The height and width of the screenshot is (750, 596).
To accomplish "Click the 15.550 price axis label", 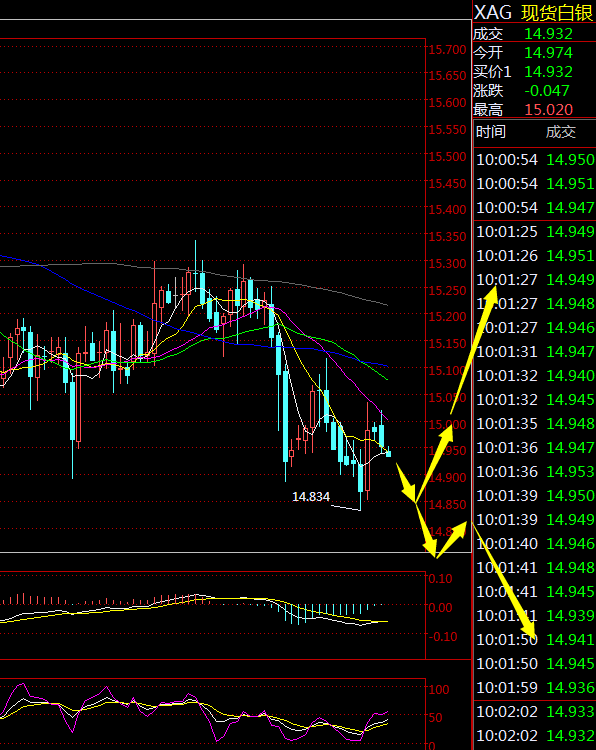I will [x=447, y=130].
